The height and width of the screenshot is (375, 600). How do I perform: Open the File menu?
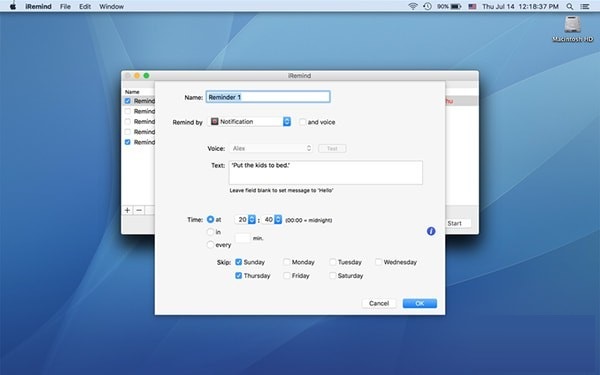(65, 7)
